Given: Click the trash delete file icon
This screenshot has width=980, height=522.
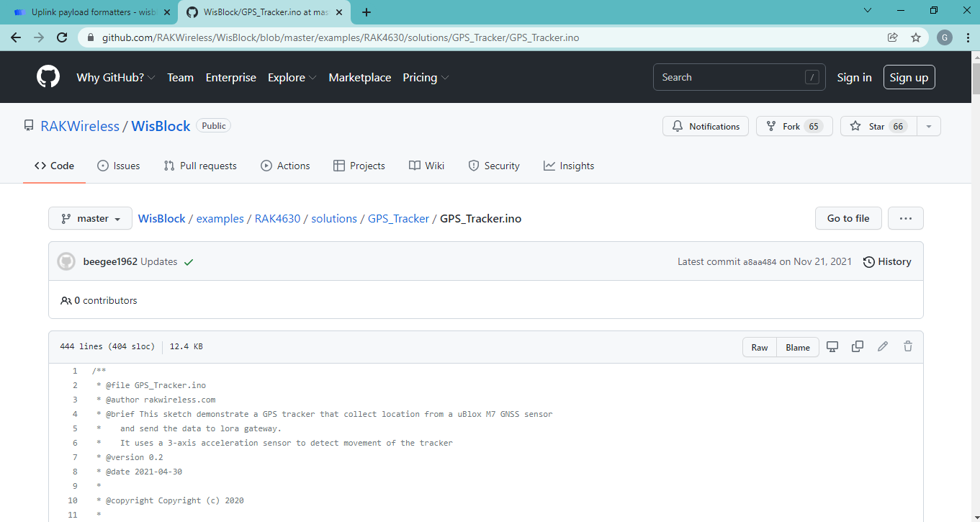Looking at the screenshot, I should coord(908,347).
